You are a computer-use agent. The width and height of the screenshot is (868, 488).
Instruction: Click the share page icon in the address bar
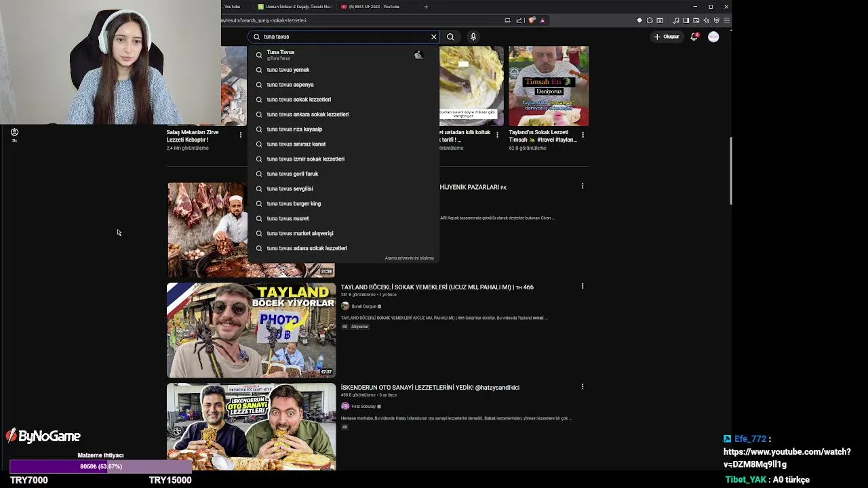[519, 20]
